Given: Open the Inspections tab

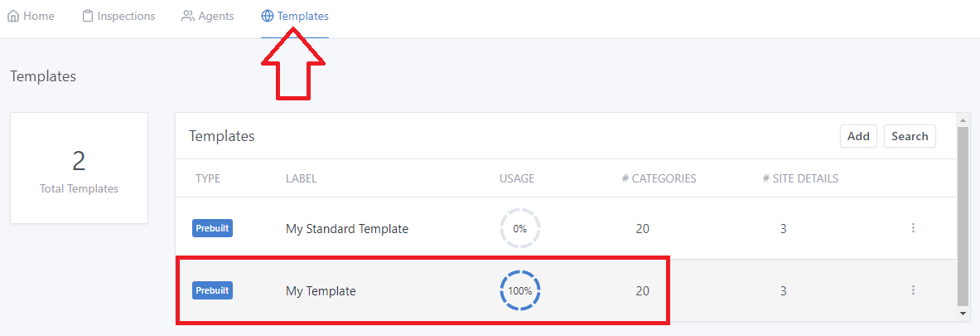Looking at the screenshot, I should [x=125, y=16].
